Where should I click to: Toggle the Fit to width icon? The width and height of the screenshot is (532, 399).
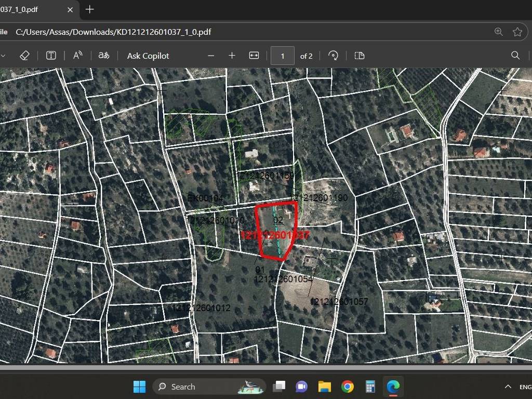[254, 56]
